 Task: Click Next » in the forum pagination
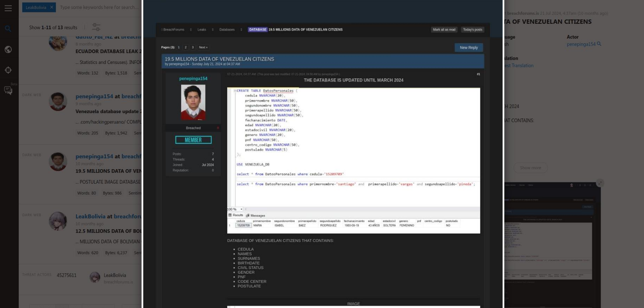pyautogui.click(x=203, y=47)
